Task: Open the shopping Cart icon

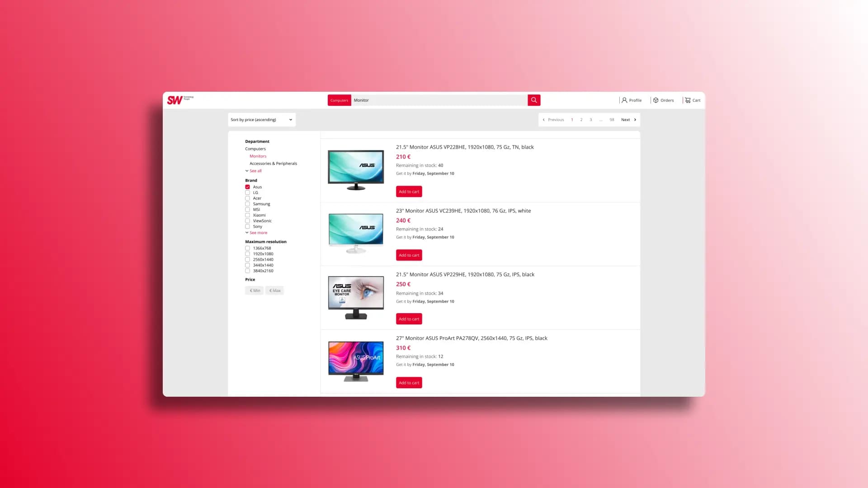Action: pos(688,100)
